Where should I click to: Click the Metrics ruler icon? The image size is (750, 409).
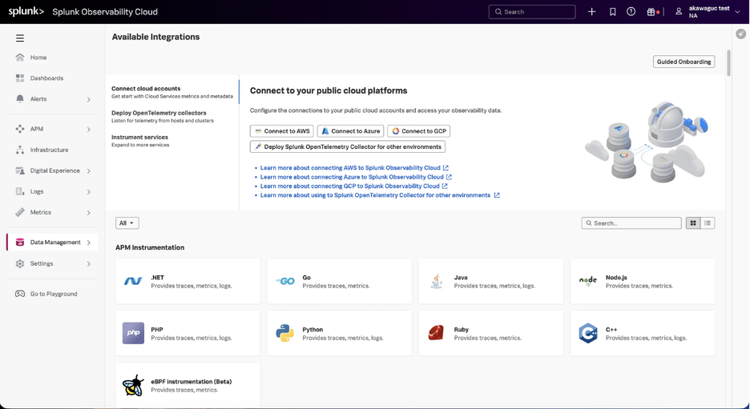coord(20,212)
